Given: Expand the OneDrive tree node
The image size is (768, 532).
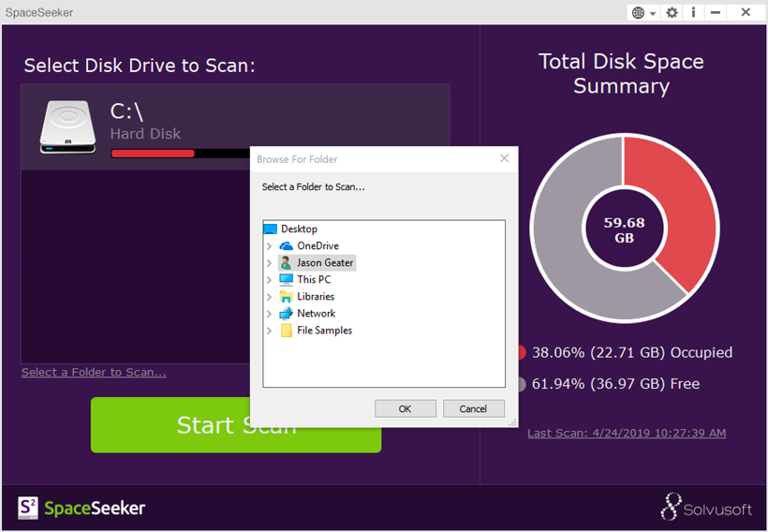Looking at the screenshot, I should click(270, 246).
